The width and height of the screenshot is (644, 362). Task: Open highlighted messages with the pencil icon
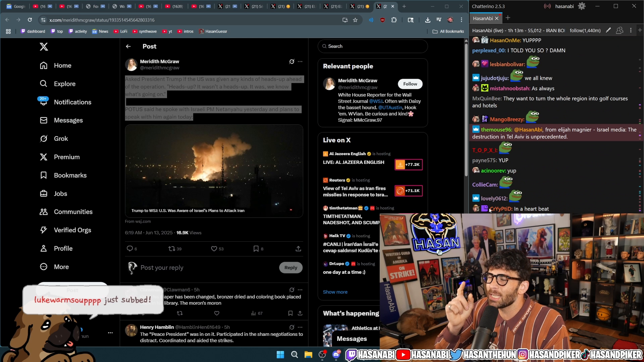click(608, 30)
